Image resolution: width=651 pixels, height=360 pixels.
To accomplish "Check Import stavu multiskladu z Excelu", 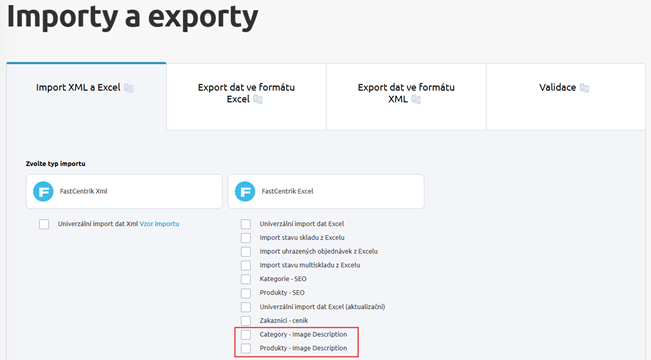I will click(x=246, y=265).
